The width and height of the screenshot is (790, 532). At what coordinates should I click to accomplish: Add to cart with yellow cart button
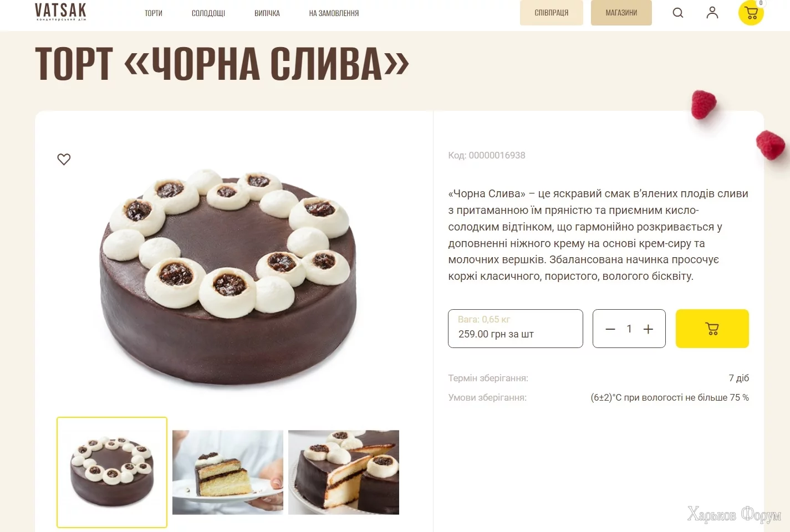(x=712, y=329)
